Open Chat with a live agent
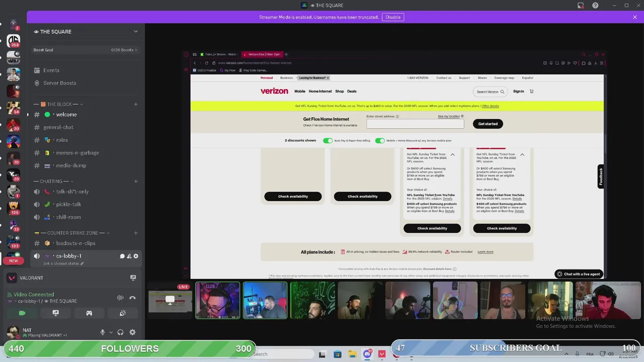644x362 pixels. coord(579,274)
